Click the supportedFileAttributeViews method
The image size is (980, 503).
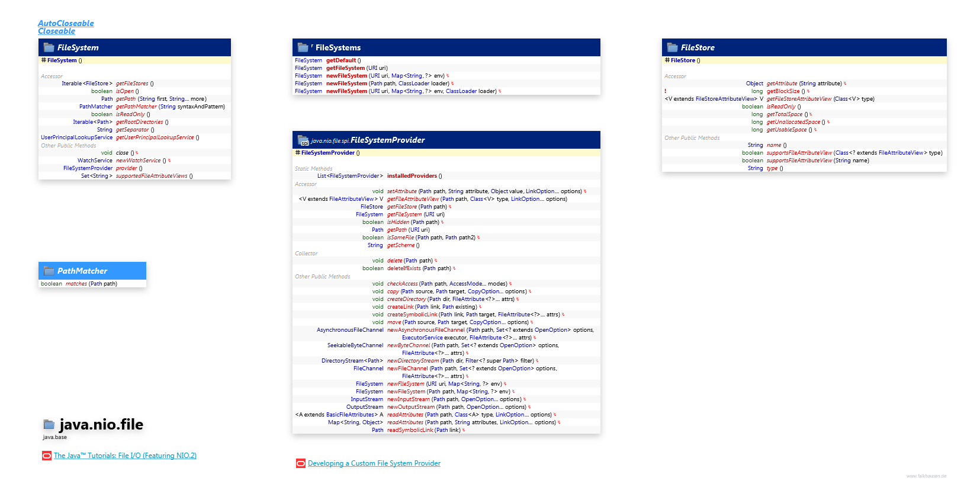tap(152, 176)
